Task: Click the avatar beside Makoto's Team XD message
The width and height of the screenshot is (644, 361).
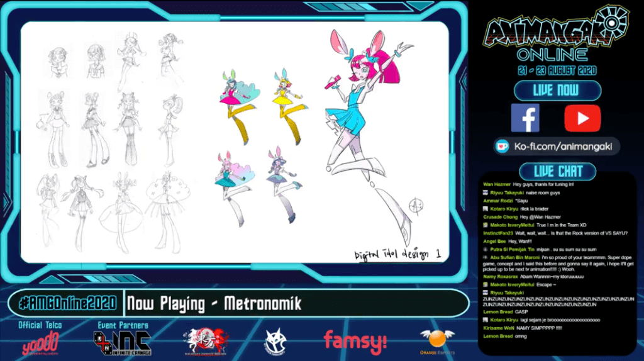Action: click(x=486, y=225)
